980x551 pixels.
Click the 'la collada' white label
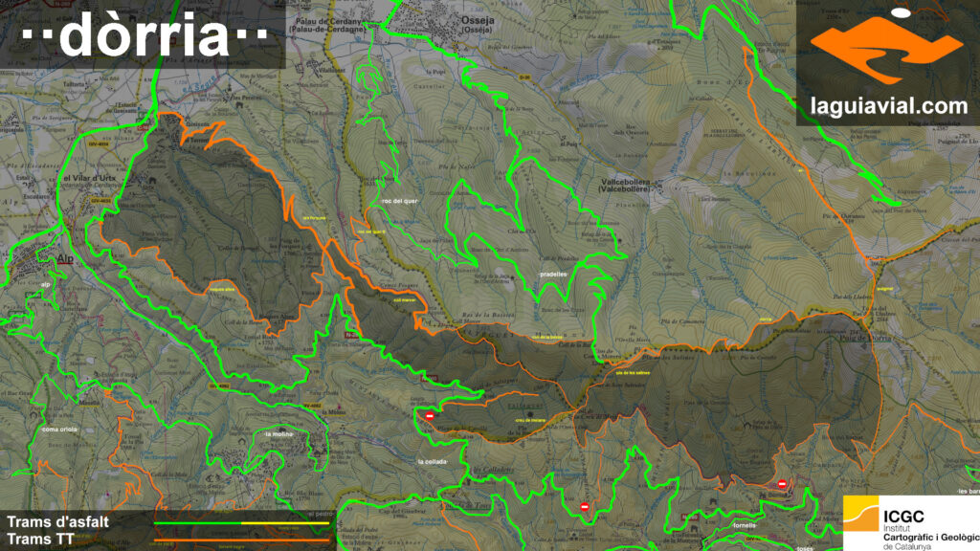(432, 462)
